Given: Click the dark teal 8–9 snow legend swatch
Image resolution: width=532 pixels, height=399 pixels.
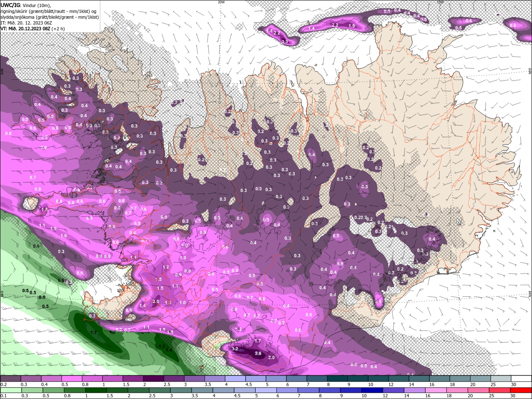Looking at the screenshot, I should click(337, 379).
